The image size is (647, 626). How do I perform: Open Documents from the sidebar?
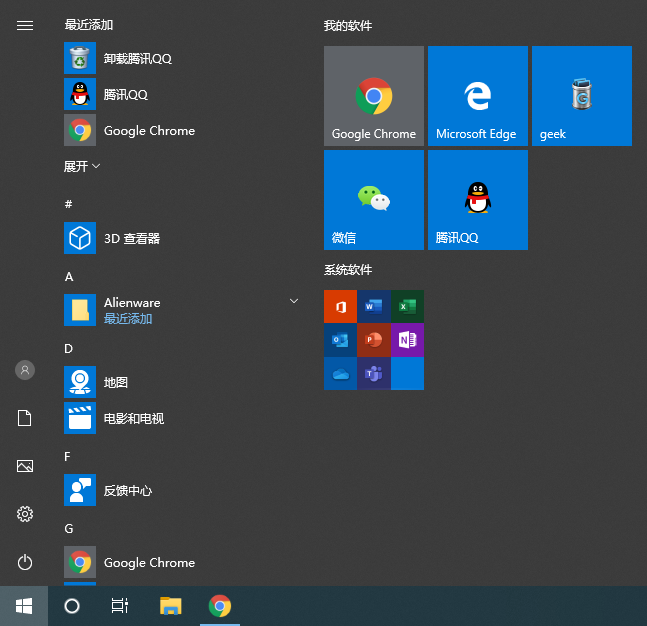(x=25, y=418)
